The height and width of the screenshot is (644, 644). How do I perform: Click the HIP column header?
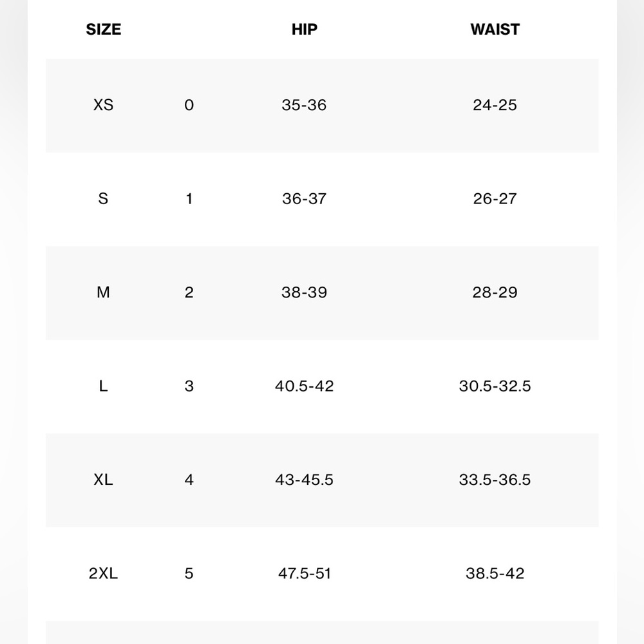point(304,30)
